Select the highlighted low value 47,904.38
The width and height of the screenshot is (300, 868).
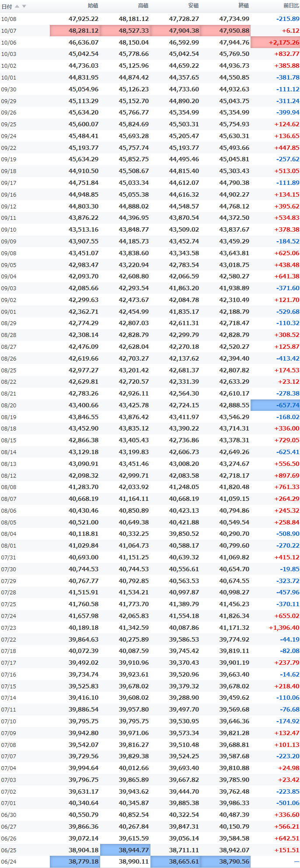pos(175,31)
